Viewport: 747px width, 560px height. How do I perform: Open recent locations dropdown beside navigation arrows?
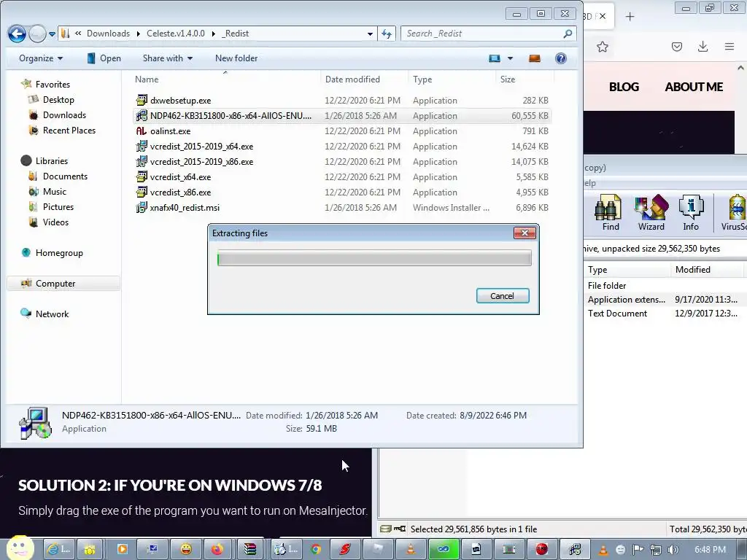point(52,34)
